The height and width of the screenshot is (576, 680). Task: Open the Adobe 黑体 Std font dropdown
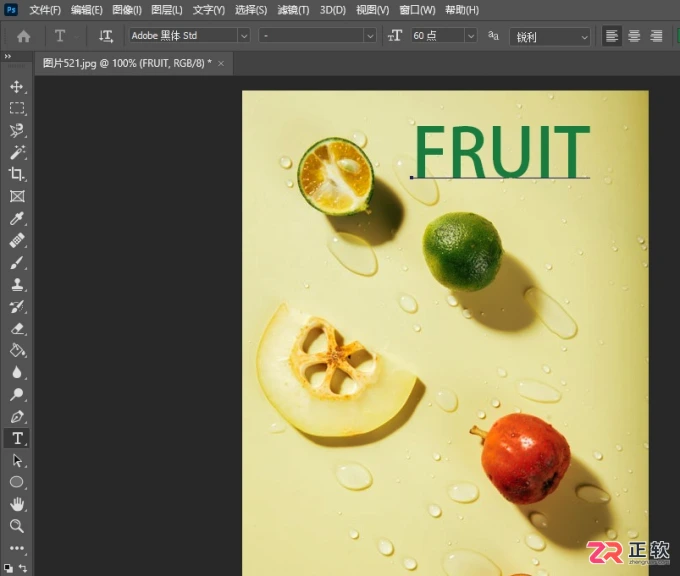tap(244, 36)
